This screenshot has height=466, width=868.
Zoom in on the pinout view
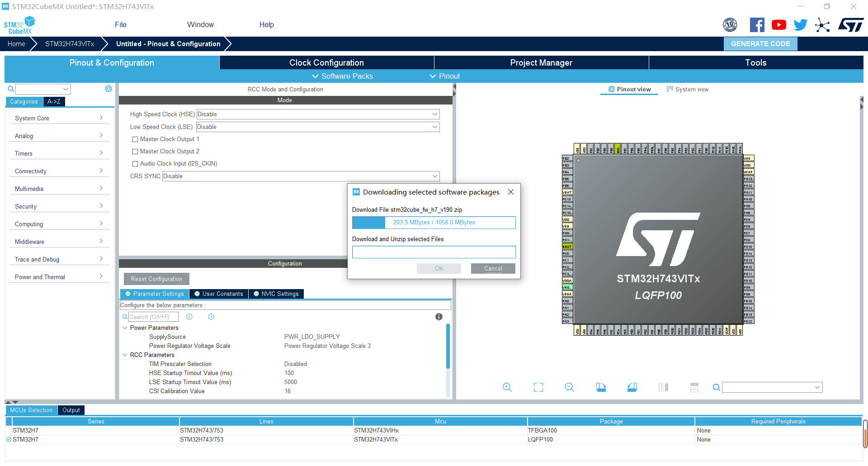click(x=507, y=387)
